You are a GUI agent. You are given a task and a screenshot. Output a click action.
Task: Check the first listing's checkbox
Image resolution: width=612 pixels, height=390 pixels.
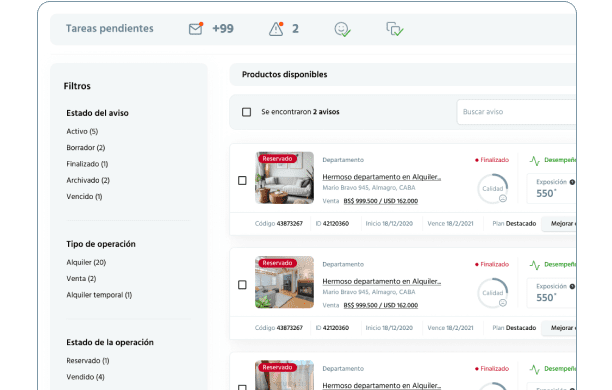point(242,180)
